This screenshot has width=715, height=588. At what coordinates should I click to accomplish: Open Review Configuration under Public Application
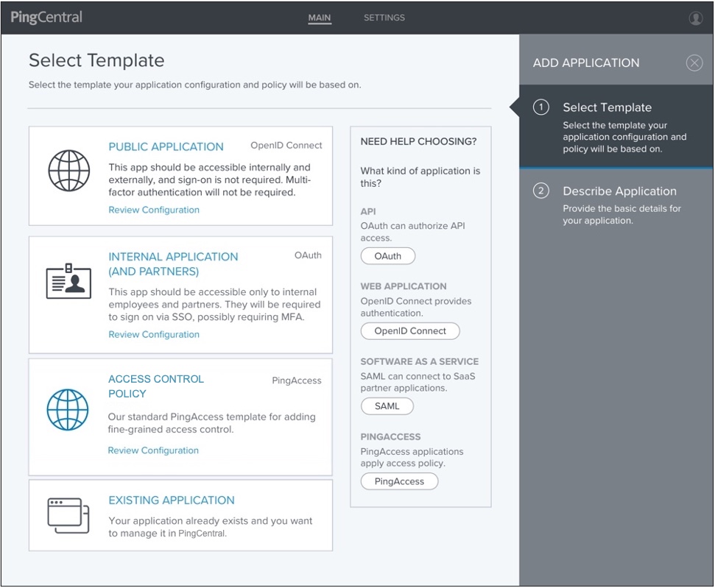click(x=153, y=210)
